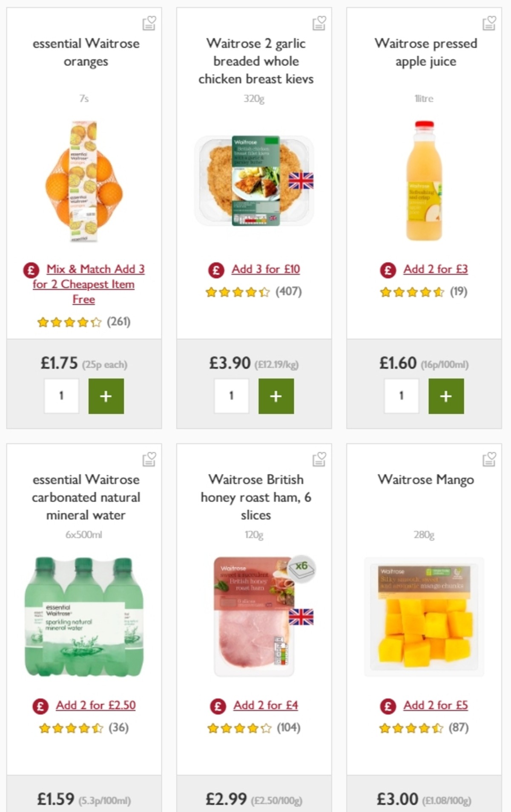
Task: Save Waitrose Mango to your list
Action: click(488, 460)
